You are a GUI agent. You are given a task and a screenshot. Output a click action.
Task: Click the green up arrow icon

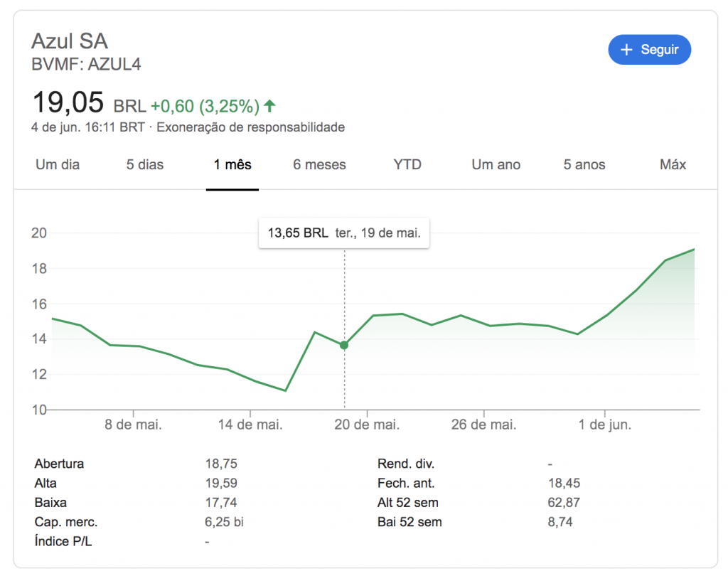[x=269, y=106]
